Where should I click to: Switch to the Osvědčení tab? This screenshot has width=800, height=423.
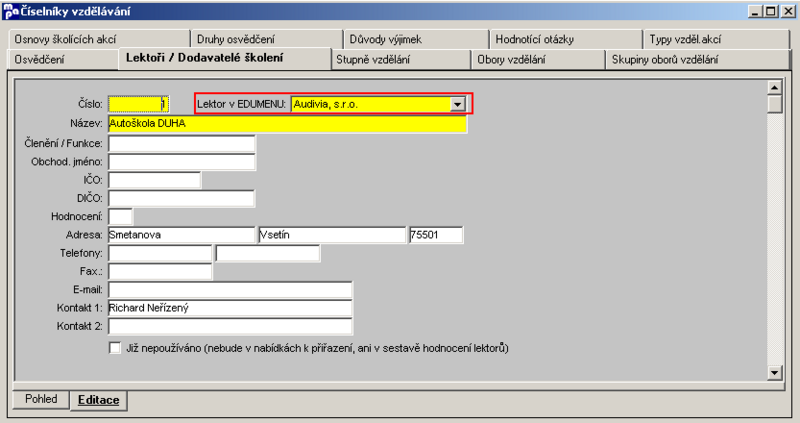pos(63,60)
